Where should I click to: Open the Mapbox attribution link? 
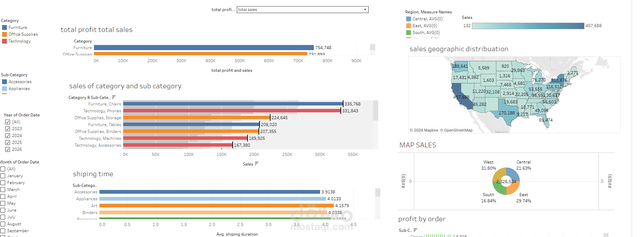pyautogui.click(x=424, y=130)
